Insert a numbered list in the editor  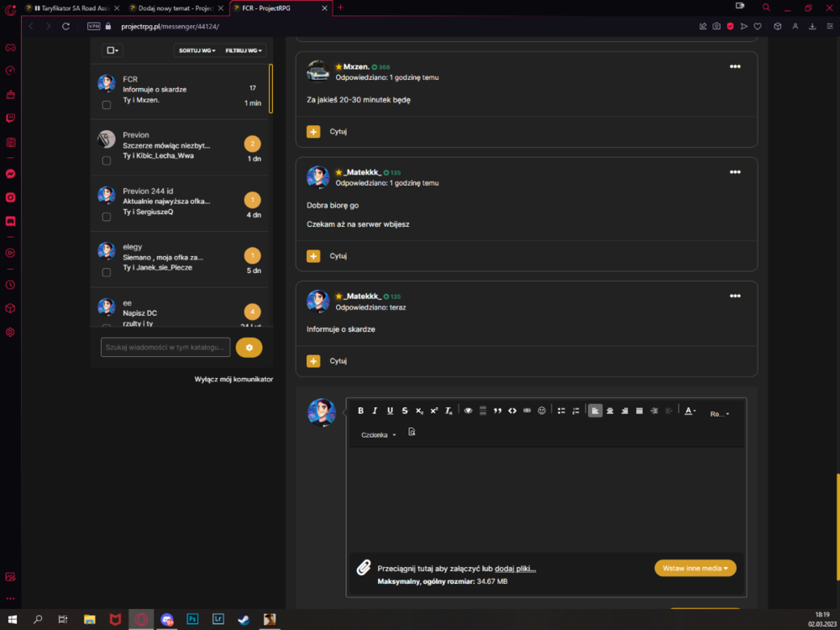click(576, 411)
